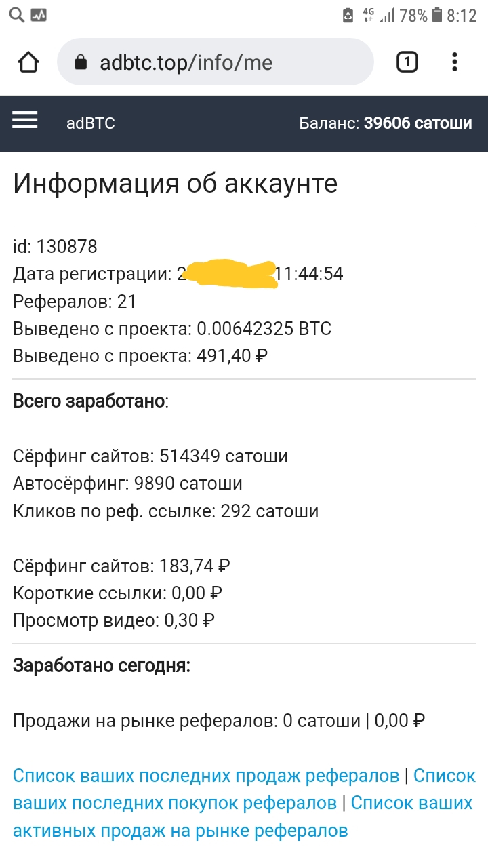Screen dimensions: 488x868
Task: Click the adBTC site title
Action: [91, 123]
